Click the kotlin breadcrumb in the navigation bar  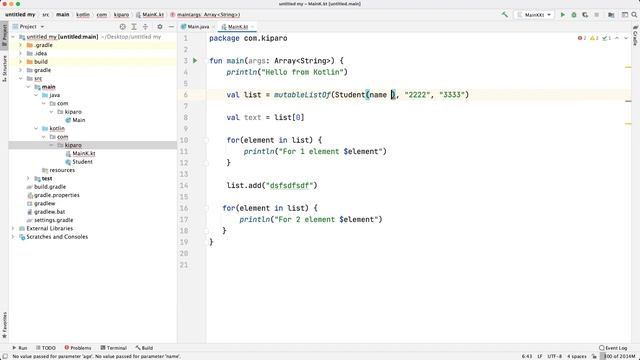click(83, 15)
